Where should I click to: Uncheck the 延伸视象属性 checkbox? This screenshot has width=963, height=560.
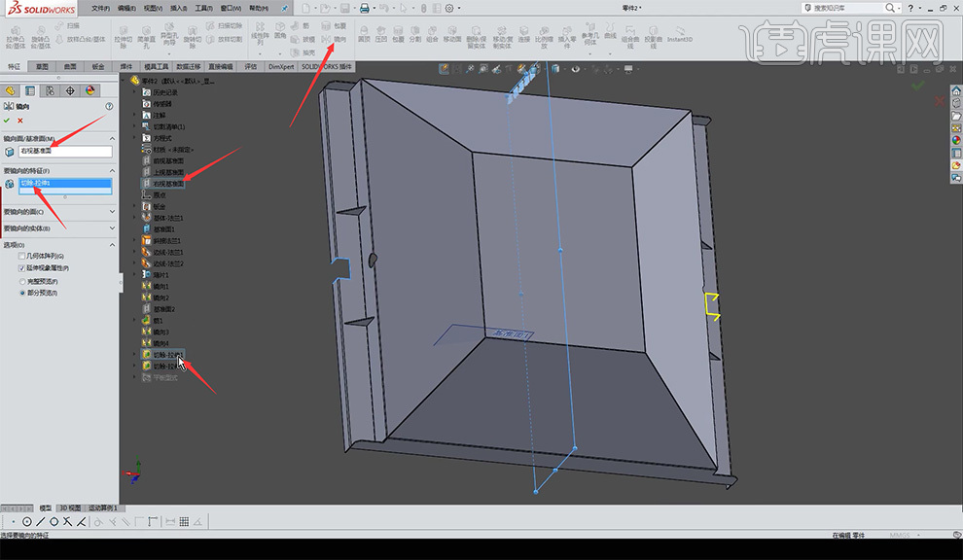click(21, 267)
